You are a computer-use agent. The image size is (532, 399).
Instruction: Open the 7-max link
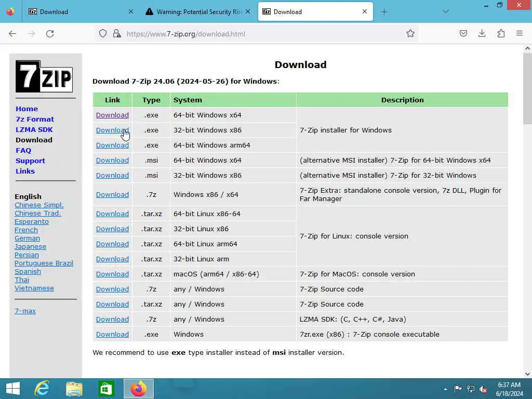click(x=25, y=311)
